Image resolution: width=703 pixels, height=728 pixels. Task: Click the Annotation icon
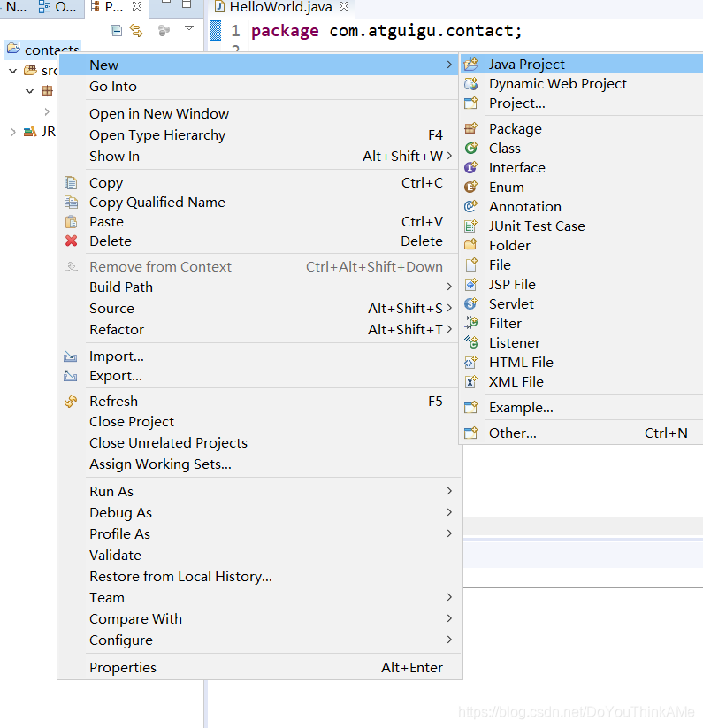pyautogui.click(x=470, y=207)
